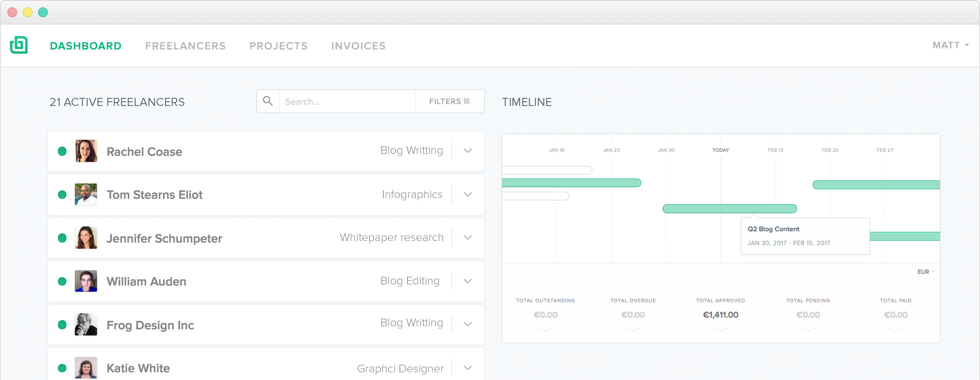
Task: Open the Filters button
Action: pyautogui.click(x=449, y=101)
